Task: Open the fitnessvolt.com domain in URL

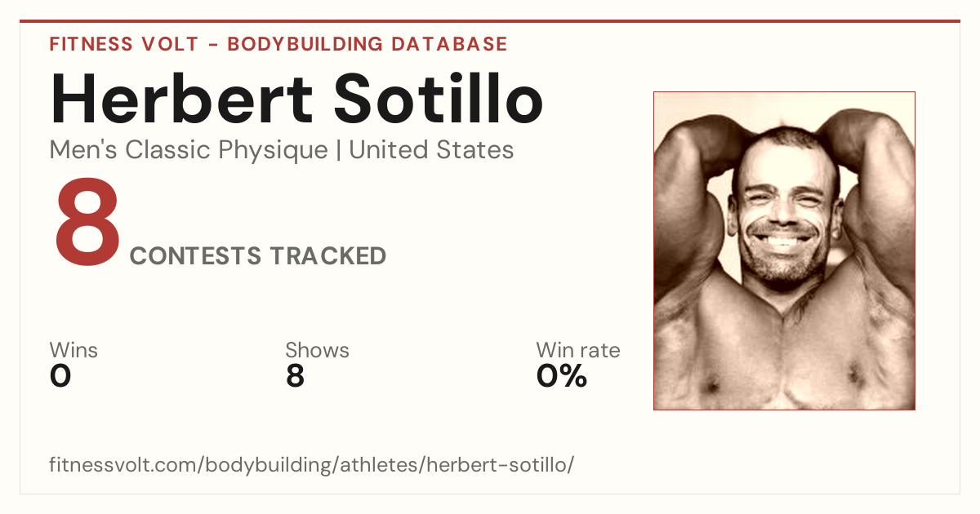Action: (x=124, y=466)
